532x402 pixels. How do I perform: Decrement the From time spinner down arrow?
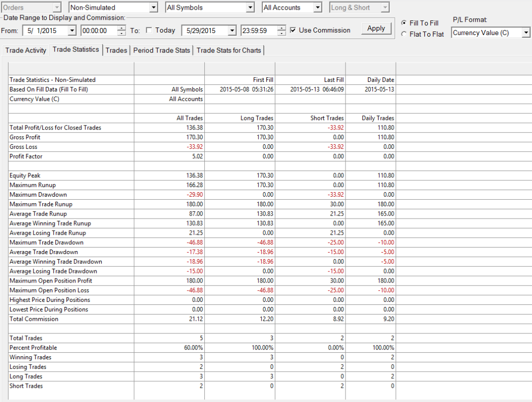121,33
